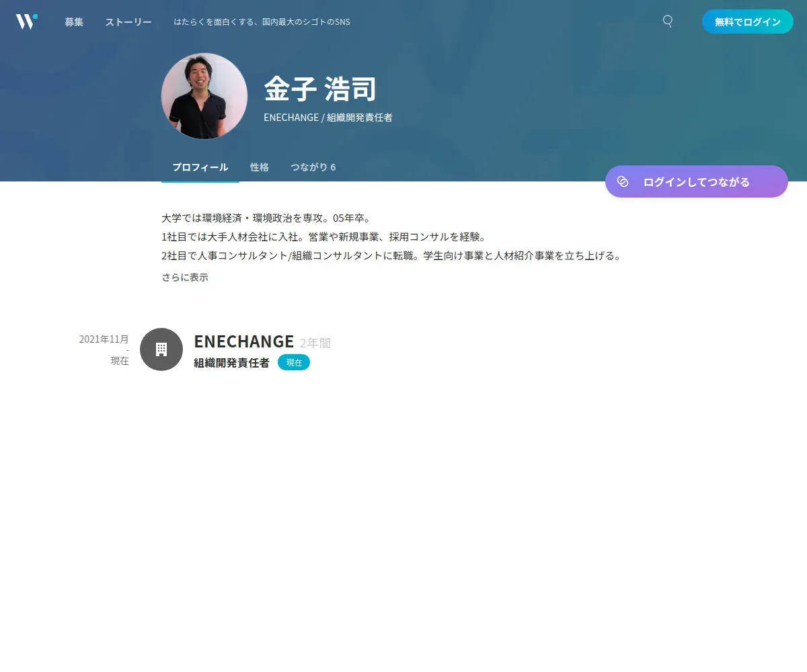Open the 募集 menu item
This screenshot has width=807, height=672.
coord(74,22)
